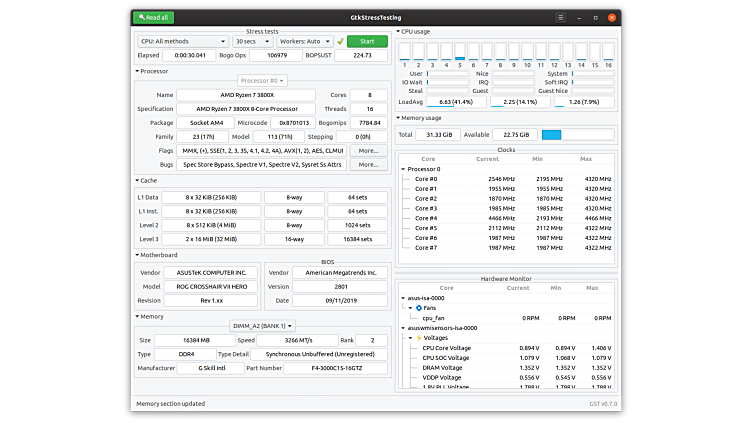Collapse the Processor 0 clocks tree
752x423 pixels.
pos(402,169)
